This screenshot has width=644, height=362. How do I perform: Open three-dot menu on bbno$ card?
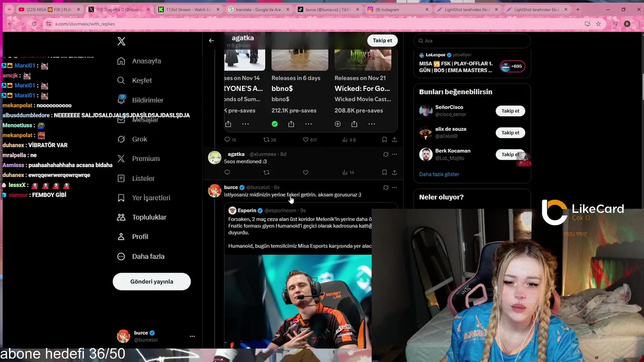click(308, 124)
